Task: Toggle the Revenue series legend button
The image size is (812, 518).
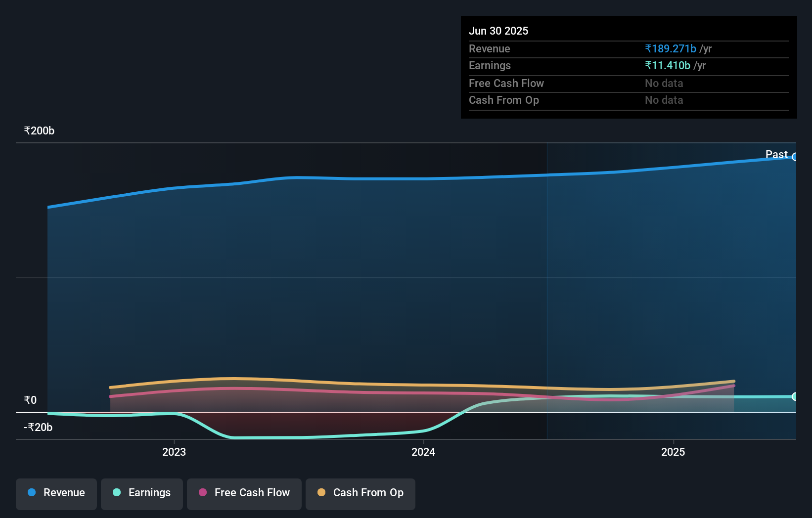Action: coord(56,494)
